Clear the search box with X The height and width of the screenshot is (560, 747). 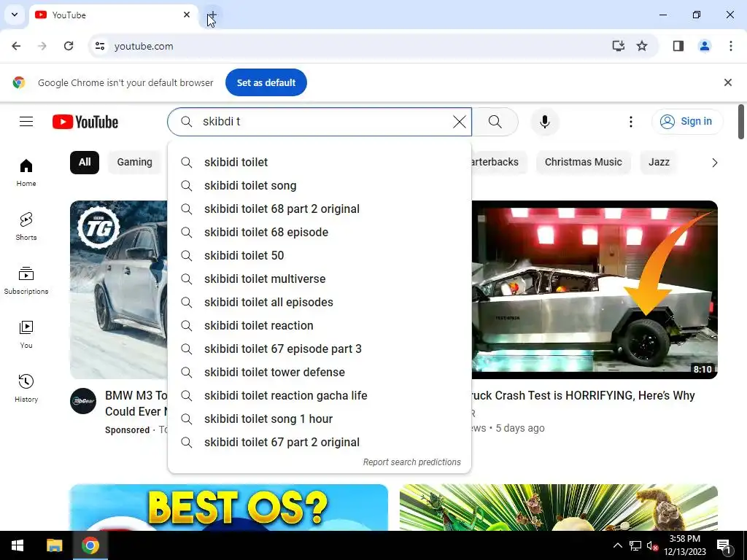click(460, 122)
